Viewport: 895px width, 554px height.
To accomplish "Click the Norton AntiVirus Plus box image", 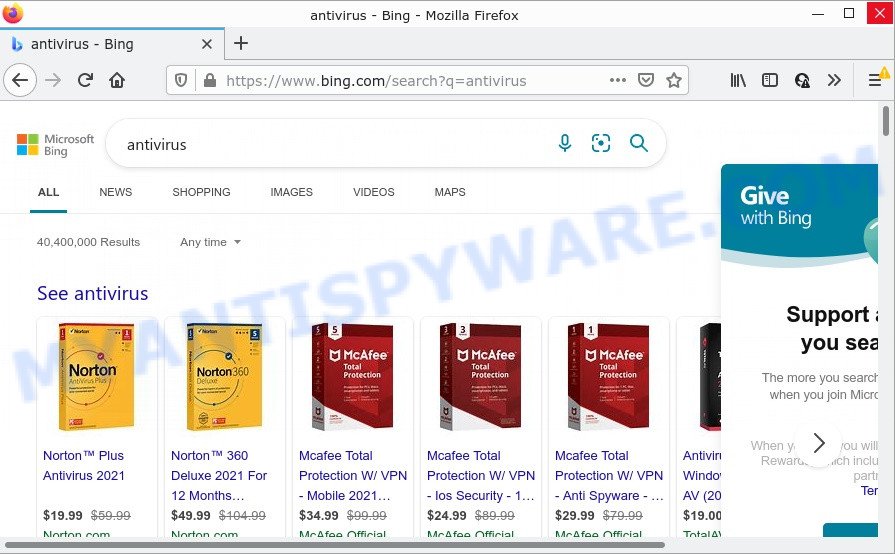I will 96,377.
